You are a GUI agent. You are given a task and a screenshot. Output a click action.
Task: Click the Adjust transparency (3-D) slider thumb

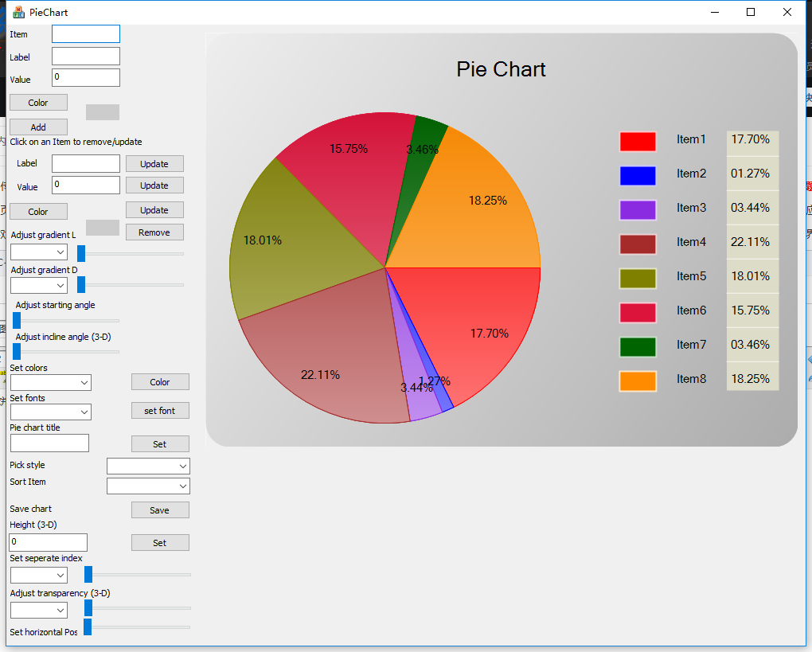[x=88, y=608]
